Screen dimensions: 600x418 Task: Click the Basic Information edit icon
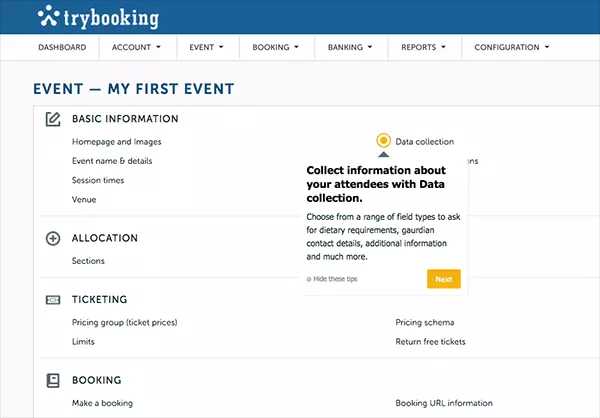[53, 119]
